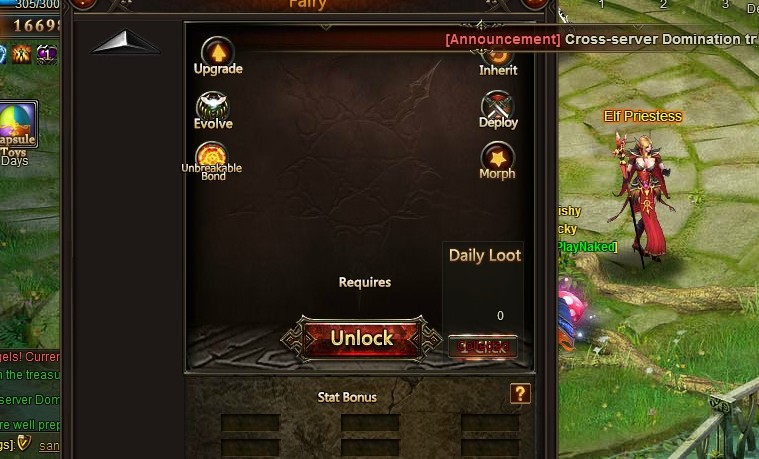Click the flame buff status icon
This screenshot has height=459, width=759.
(21, 55)
